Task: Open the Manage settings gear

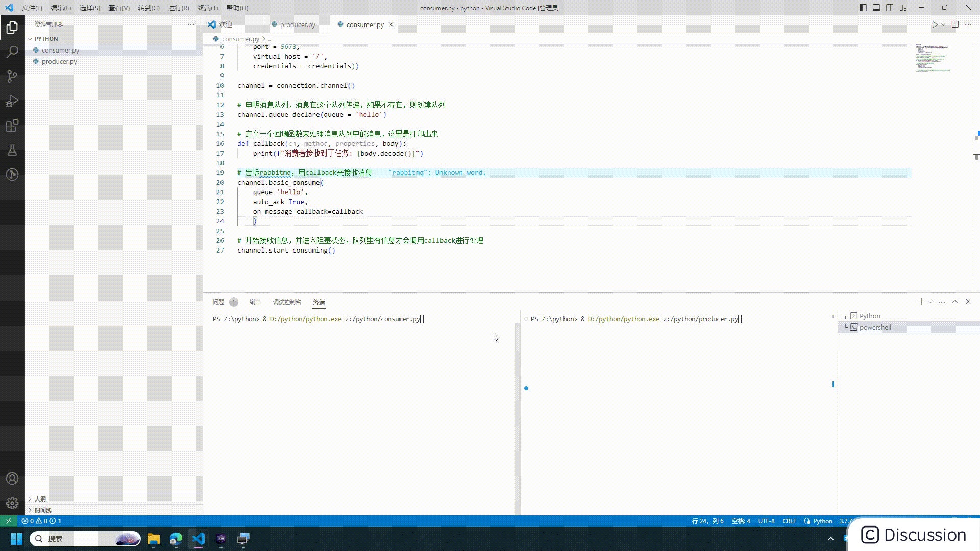Action: pos(12,503)
